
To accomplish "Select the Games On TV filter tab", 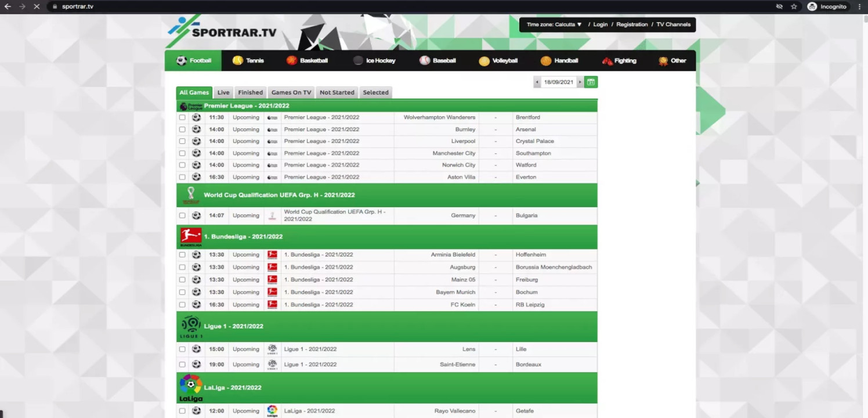I will point(291,92).
